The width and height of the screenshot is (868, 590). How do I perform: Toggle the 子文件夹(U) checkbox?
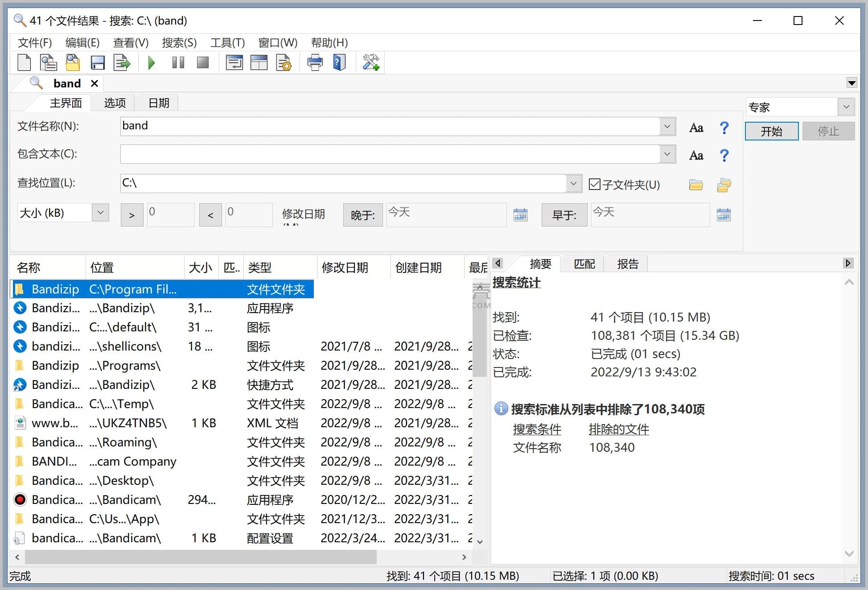594,184
